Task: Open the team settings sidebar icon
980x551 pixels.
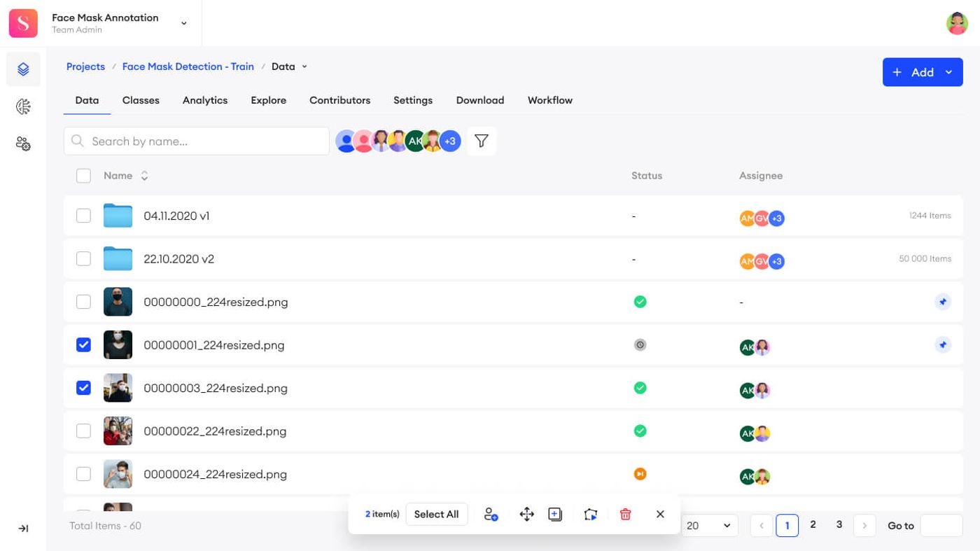Action: pos(23,144)
